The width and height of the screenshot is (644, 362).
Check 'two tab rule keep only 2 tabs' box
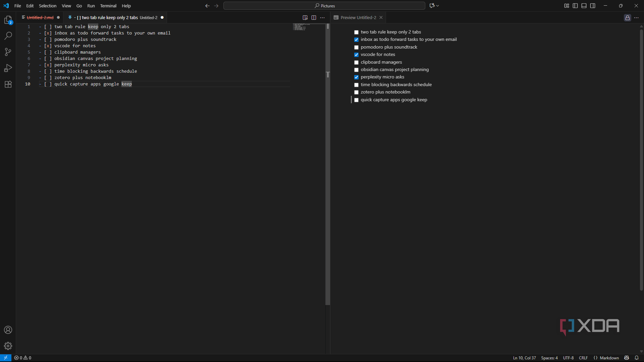356,32
